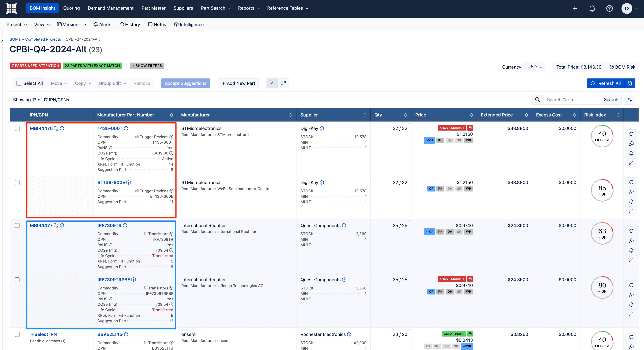Tick the checkbox for T435-600T row

point(17,128)
